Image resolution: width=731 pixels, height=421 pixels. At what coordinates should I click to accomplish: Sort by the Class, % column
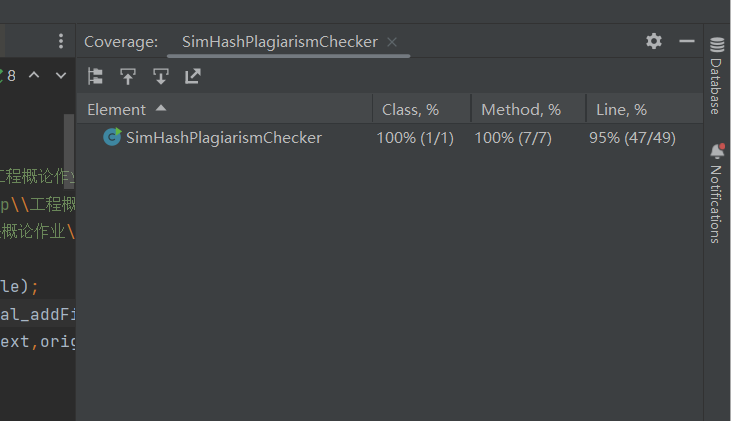pos(410,109)
